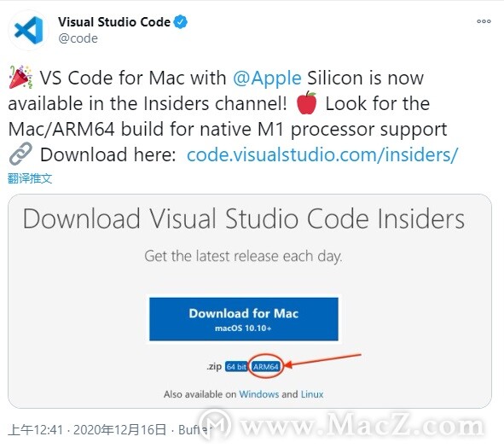Open the Download Visual Studio Code Insiders image
Viewport: 504px width, 448px height.
point(250,301)
